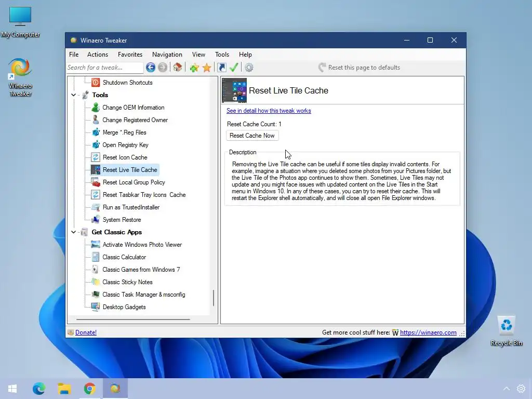The height and width of the screenshot is (399, 532).
Task: Click Classic Task Manager & msconfig icon
Action: [x=96, y=295]
